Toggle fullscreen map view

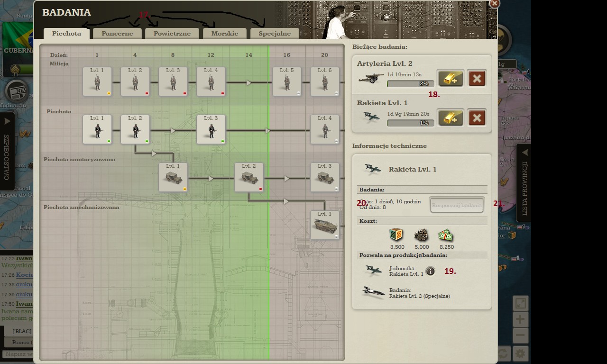point(520,303)
